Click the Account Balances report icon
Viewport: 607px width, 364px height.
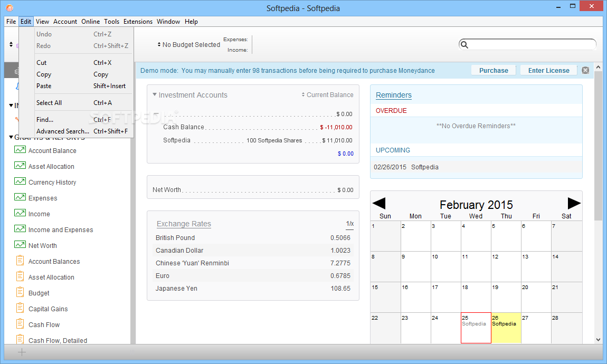(x=20, y=260)
